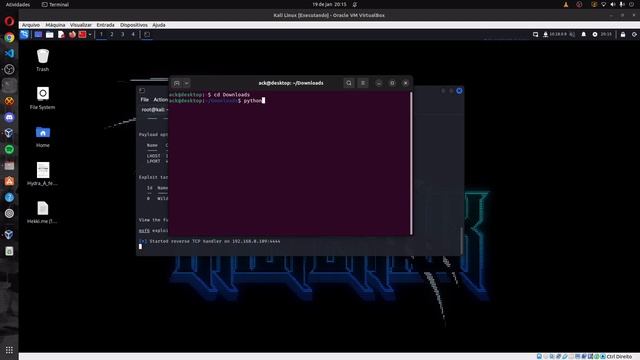Open the Arquivo menu in VirtualBox

(x=31, y=25)
